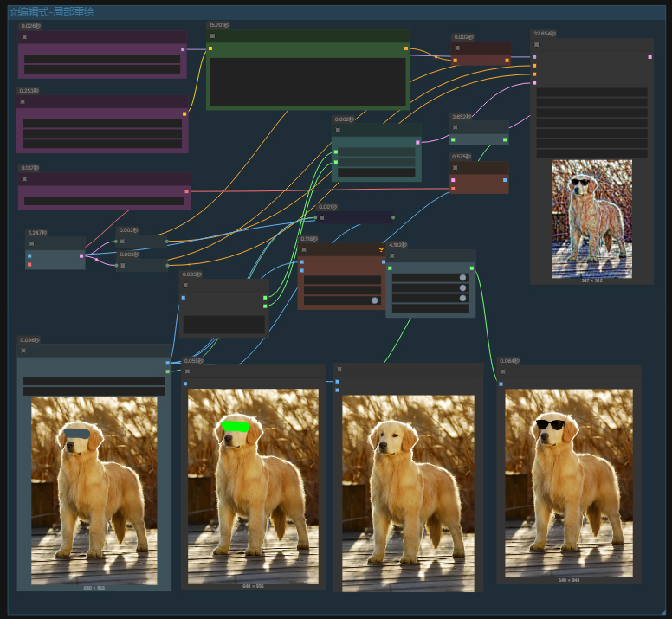Collapse the teal node timed 3.652秒
This screenshot has height=619, width=672.
point(456,127)
